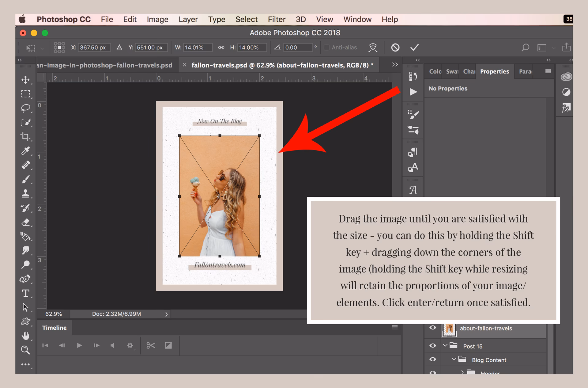Hide the about-fallon-travels layer
Image resolution: width=588 pixels, height=388 pixels.
pos(433,328)
